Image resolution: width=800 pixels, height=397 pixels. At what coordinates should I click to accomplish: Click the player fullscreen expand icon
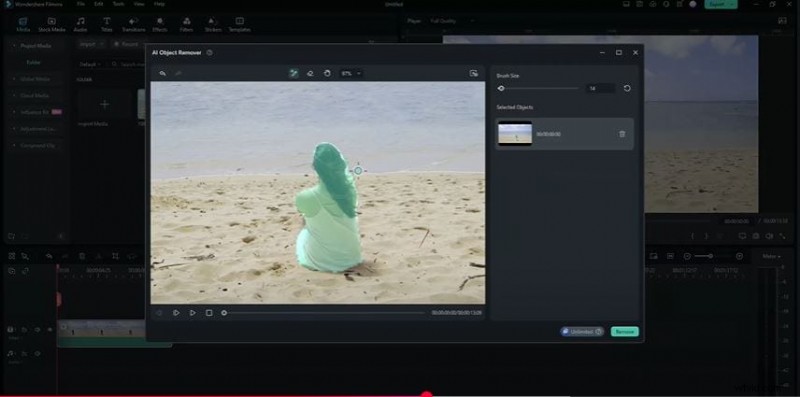tap(782, 236)
